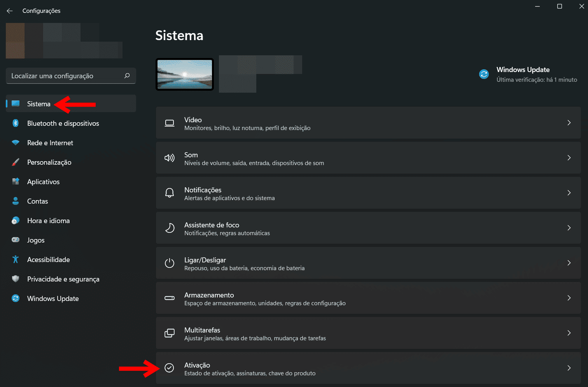The height and width of the screenshot is (387, 588).
Task: Open Armazenamento via its row chevron
Action: point(569,298)
